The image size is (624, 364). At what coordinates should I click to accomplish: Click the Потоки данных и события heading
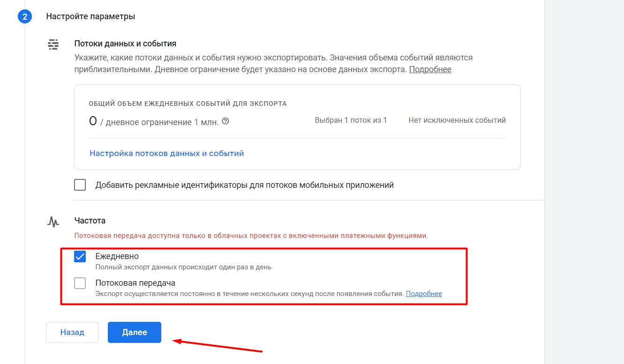[125, 44]
